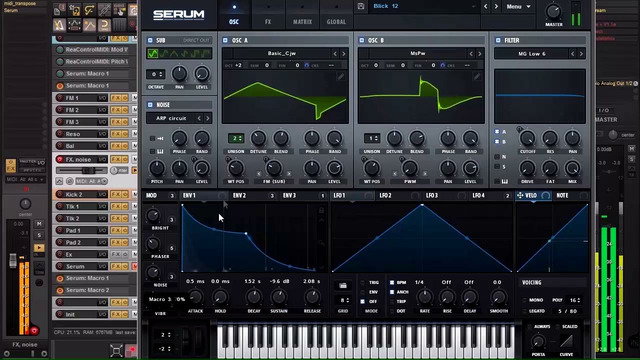This screenshot has width=640, height=360.
Task: Toggle filter routing checkbox A
Action: pos(497,131)
